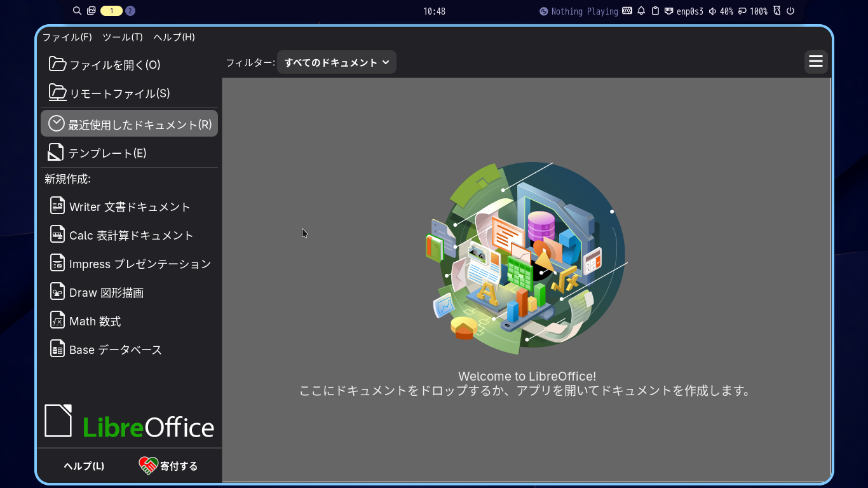Image resolution: width=868 pixels, height=488 pixels.
Task: Start a new Impress プレゼンテーション
Action: click(x=129, y=264)
